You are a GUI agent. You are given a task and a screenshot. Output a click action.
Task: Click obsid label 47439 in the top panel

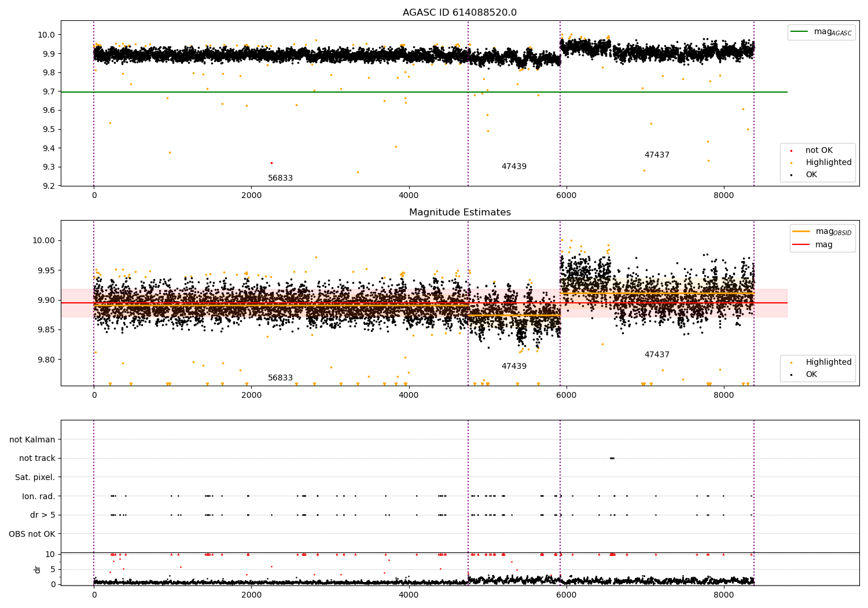[514, 167]
